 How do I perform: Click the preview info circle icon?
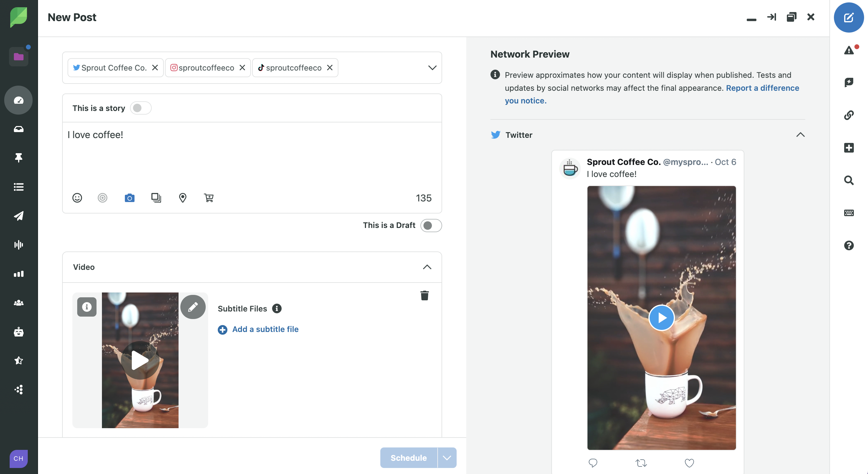pyautogui.click(x=495, y=74)
